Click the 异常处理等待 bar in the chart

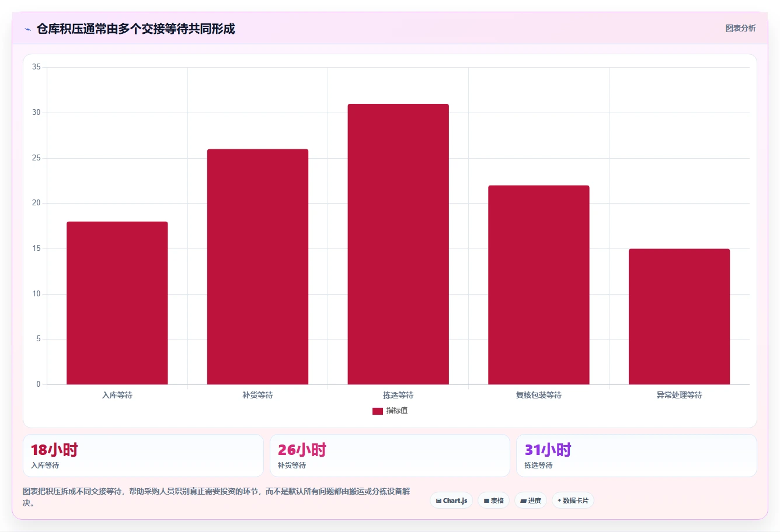679,317
